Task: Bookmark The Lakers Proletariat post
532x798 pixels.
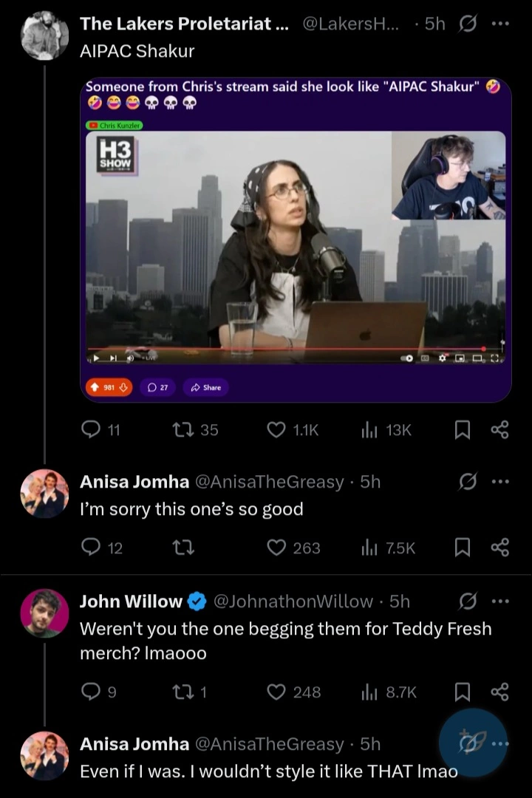Action: (x=462, y=430)
